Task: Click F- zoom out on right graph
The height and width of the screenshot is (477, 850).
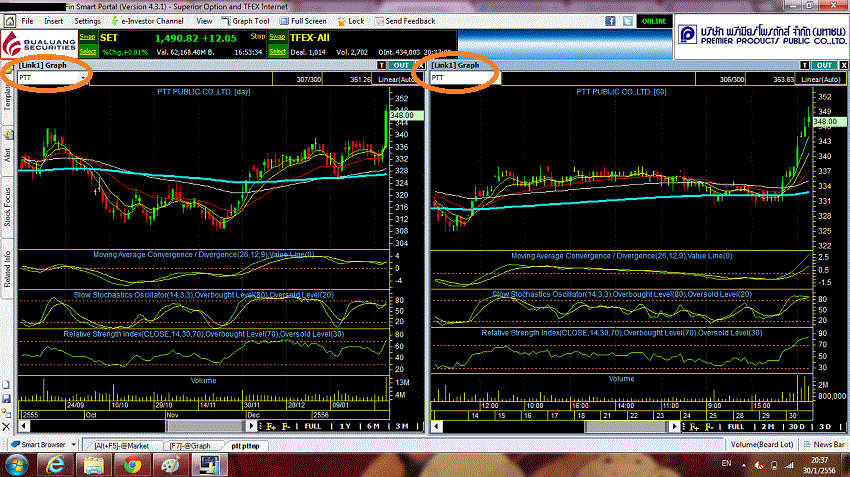Action: point(709,427)
